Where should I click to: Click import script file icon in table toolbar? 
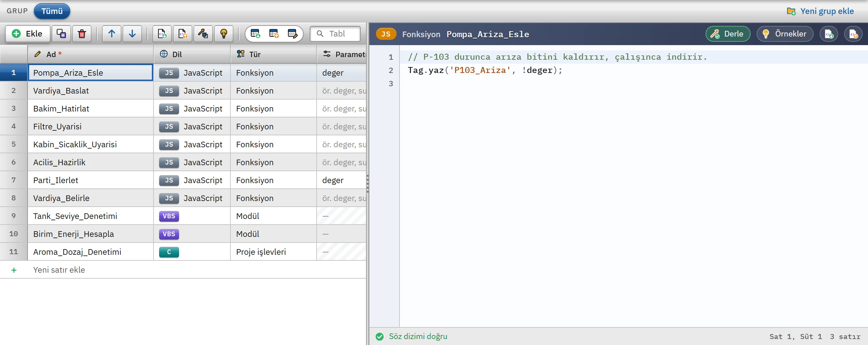(x=162, y=34)
